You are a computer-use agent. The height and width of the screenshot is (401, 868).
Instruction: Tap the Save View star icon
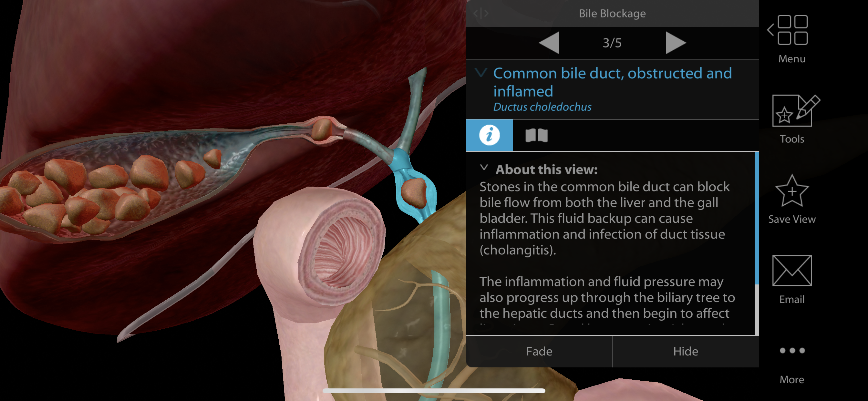tap(792, 190)
